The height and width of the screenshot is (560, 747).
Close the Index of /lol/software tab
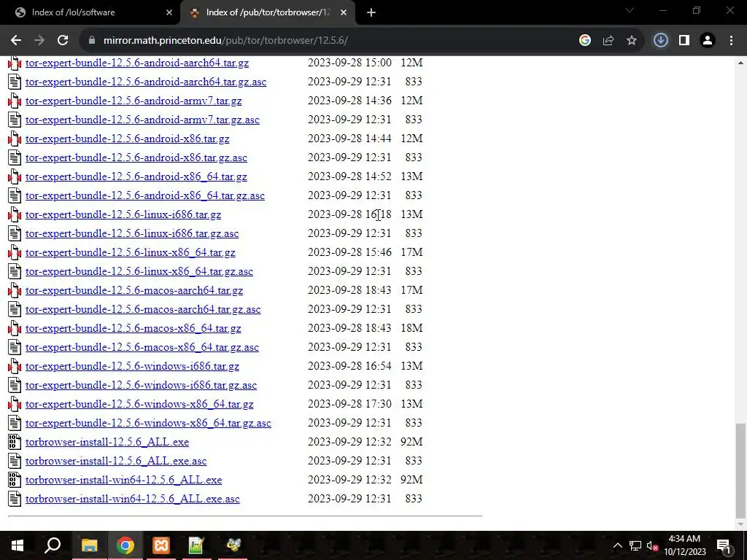[169, 12]
